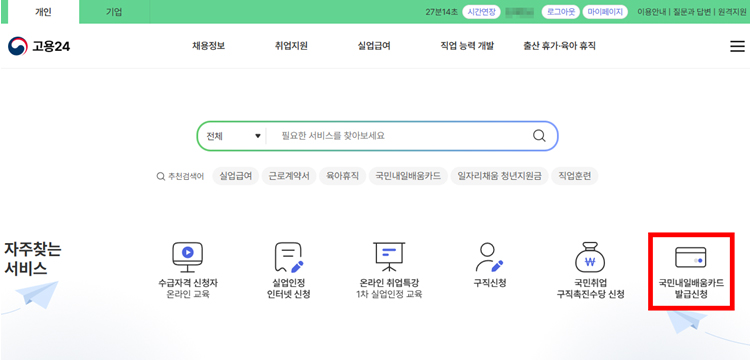Open the 채용정보 menu
The image size is (750, 360).
(x=209, y=46)
